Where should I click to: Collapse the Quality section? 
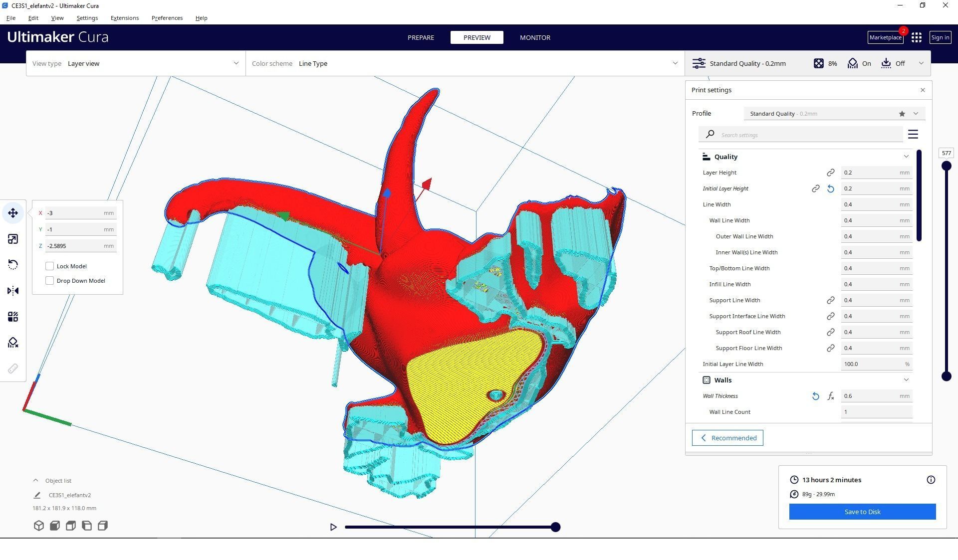(906, 157)
